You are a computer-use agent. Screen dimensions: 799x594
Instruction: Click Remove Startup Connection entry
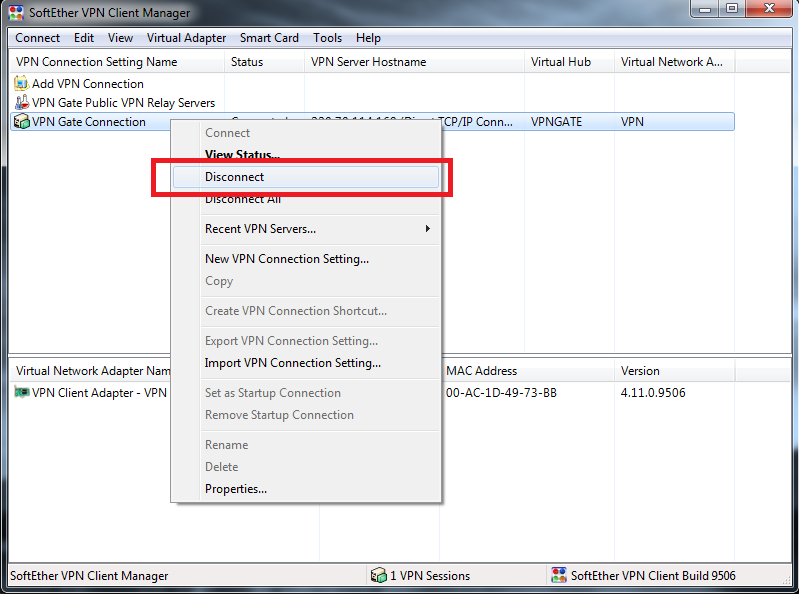tap(306, 415)
